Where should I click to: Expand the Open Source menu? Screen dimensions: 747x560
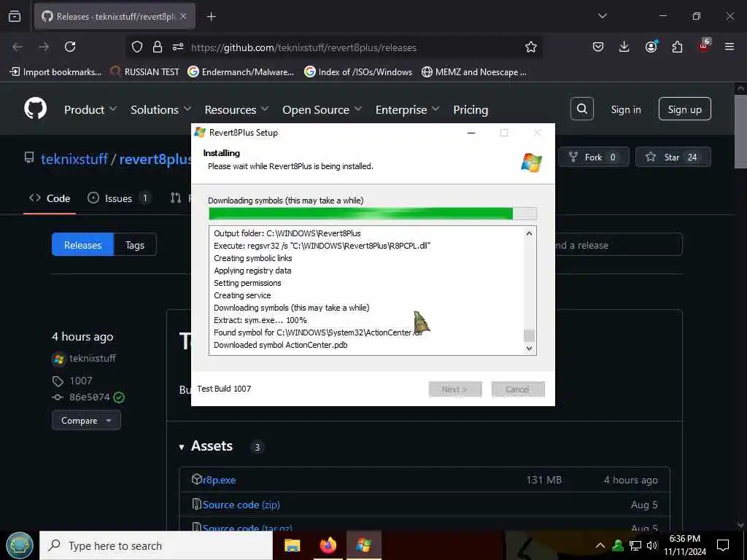[322, 109]
